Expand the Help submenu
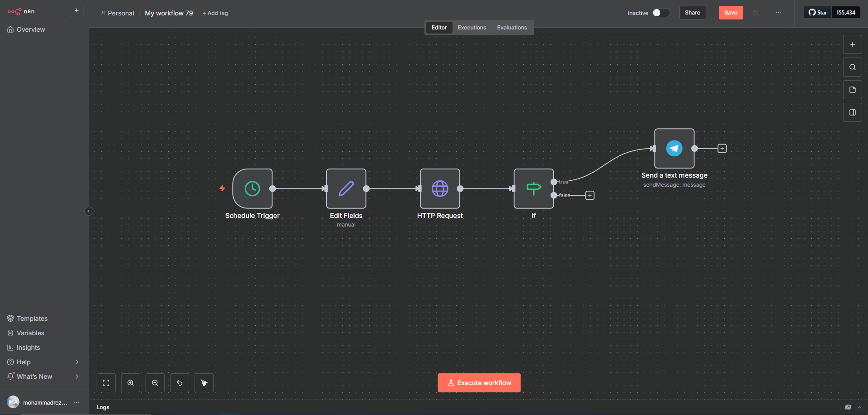Screen dimensions: 868x415 tap(77, 362)
